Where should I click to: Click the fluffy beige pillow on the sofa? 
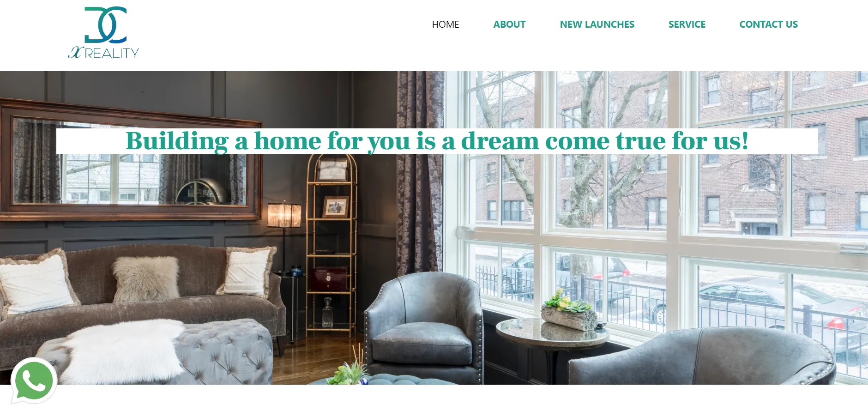click(145, 279)
